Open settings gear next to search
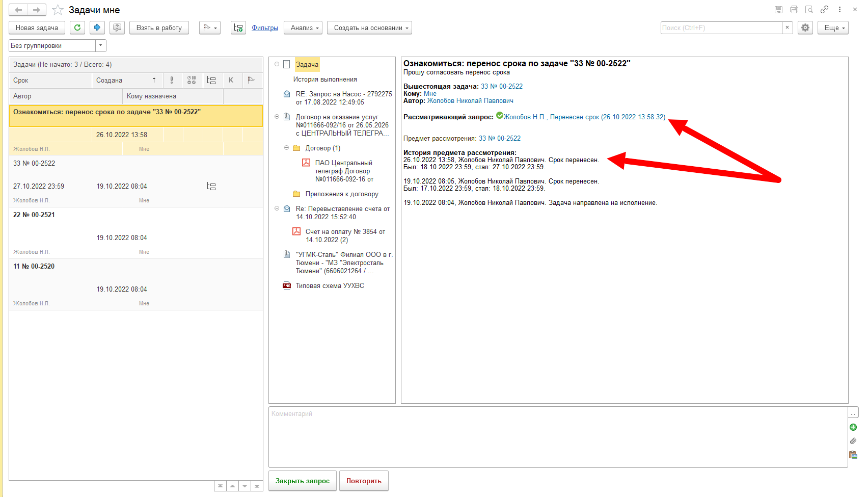This screenshot has width=868, height=497. pos(805,28)
